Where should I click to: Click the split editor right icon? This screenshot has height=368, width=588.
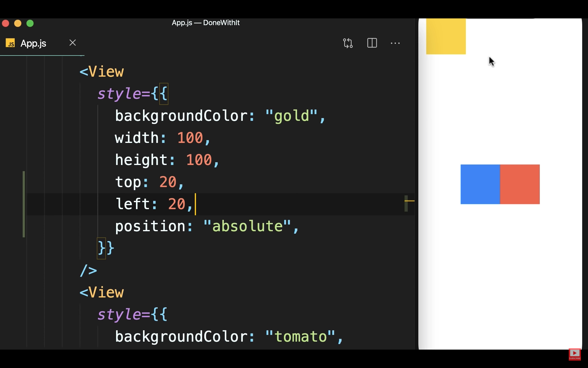pos(372,43)
